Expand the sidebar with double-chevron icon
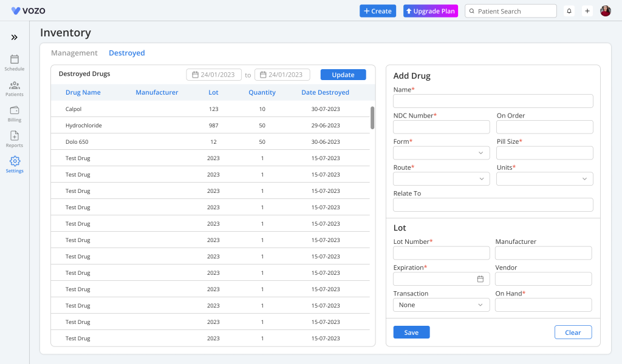The width and height of the screenshot is (622, 364). tap(15, 37)
